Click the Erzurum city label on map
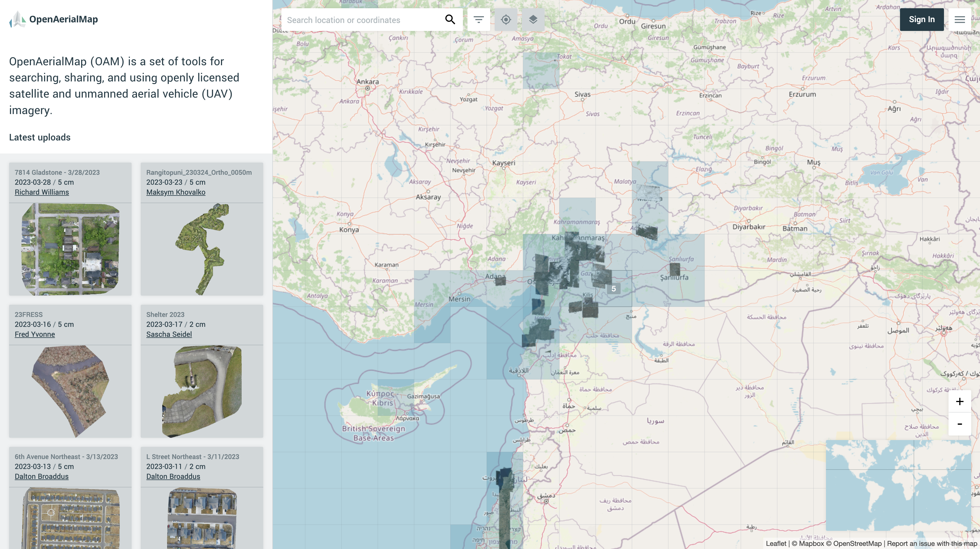Viewport: 980px width, 549px height. point(802,94)
